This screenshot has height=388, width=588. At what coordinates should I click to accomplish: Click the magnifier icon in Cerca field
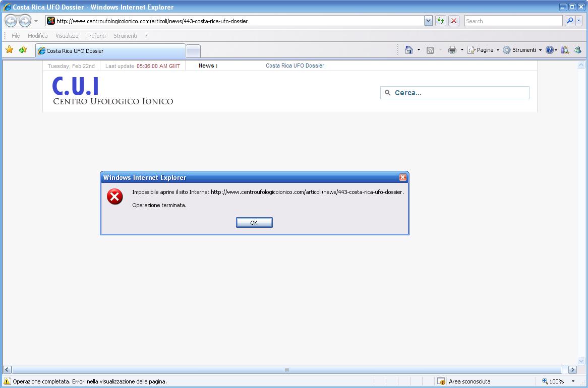(388, 93)
